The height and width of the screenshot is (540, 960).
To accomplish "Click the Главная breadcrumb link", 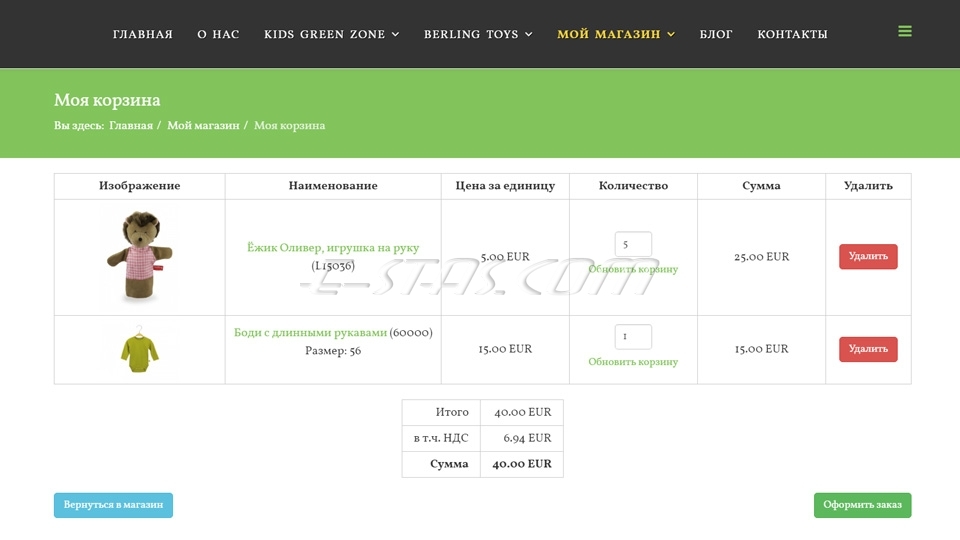I will click(131, 126).
